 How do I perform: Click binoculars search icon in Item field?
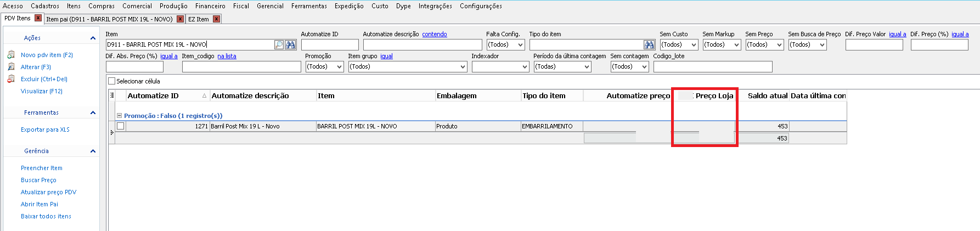coord(290,44)
